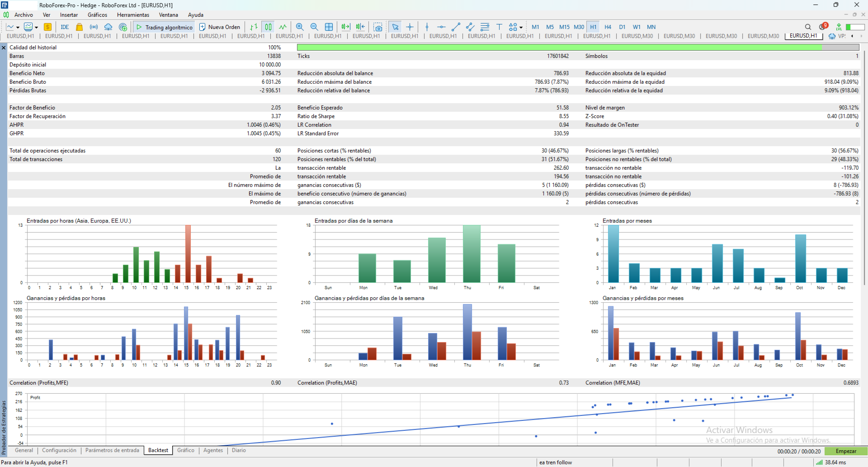
Task: Click the Nueva Orden button
Action: pos(220,27)
